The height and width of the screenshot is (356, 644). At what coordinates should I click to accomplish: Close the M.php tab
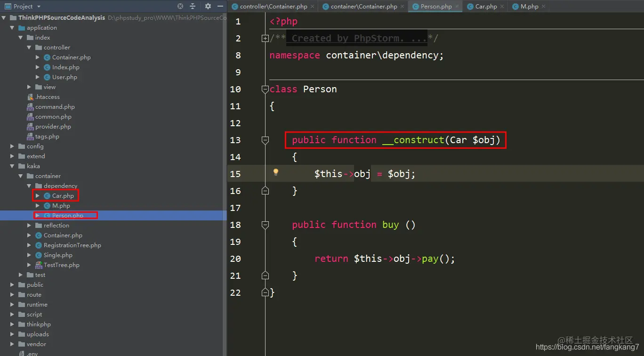(x=544, y=7)
